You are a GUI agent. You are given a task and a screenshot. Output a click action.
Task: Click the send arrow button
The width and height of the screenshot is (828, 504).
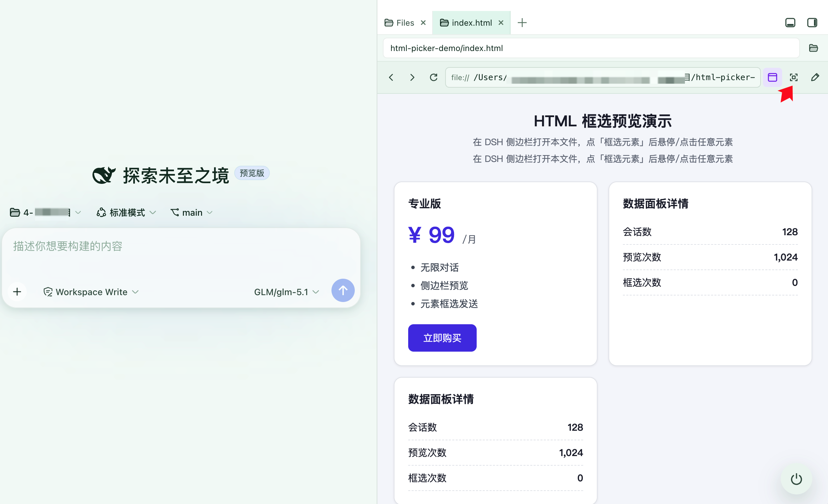click(343, 290)
